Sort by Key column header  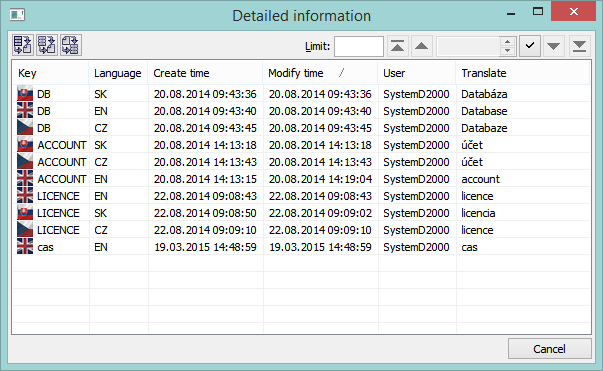50,73
